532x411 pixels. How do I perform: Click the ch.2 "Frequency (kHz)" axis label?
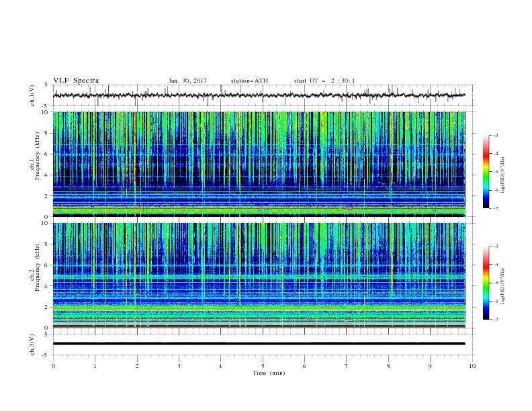pyautogui.click(x=38, y=267)
